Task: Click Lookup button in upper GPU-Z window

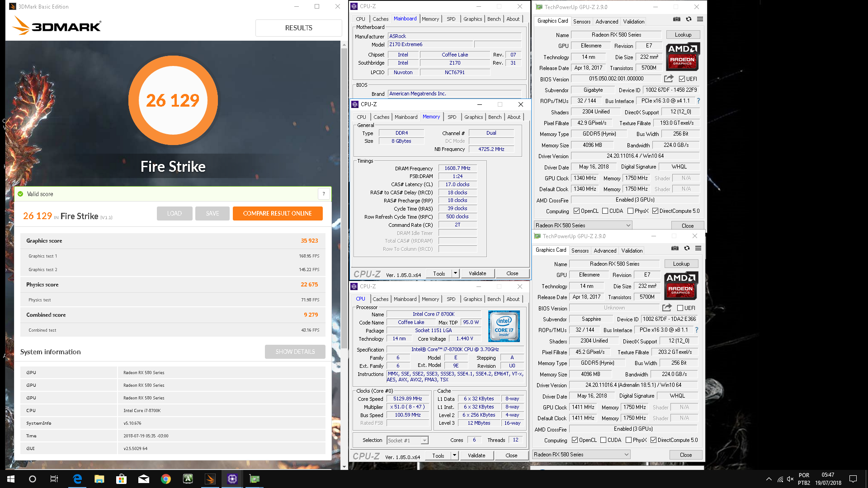Action: (x=683, y=35)
